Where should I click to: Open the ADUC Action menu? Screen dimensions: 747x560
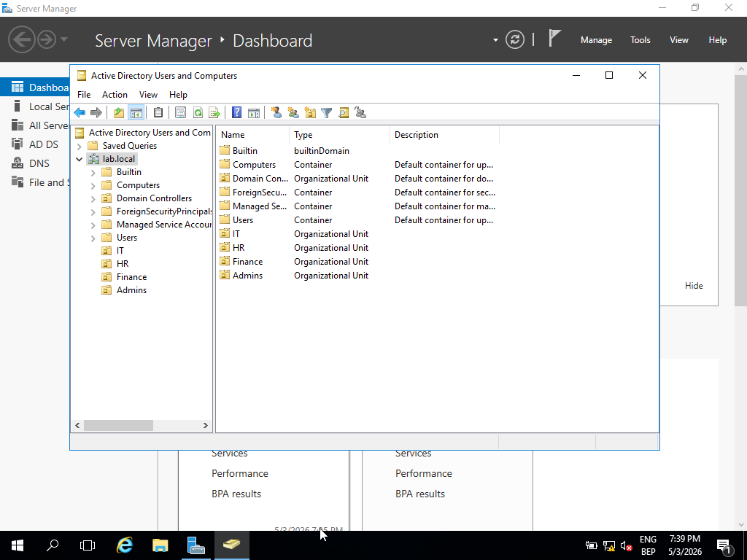115,95
